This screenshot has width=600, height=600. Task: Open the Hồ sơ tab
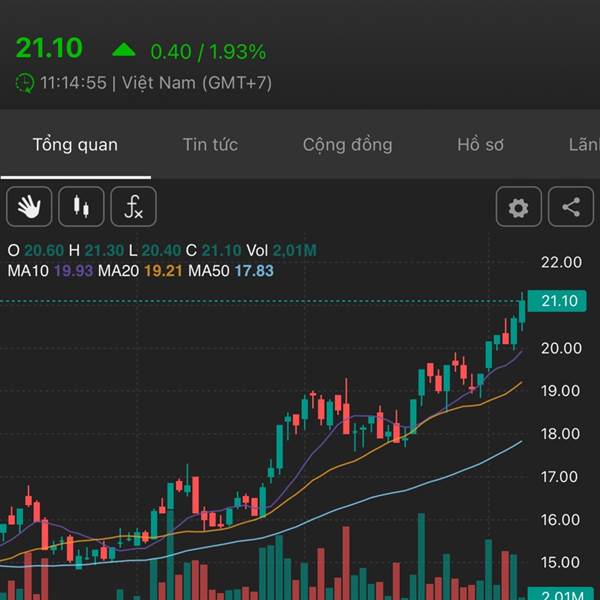click(480, 145)
